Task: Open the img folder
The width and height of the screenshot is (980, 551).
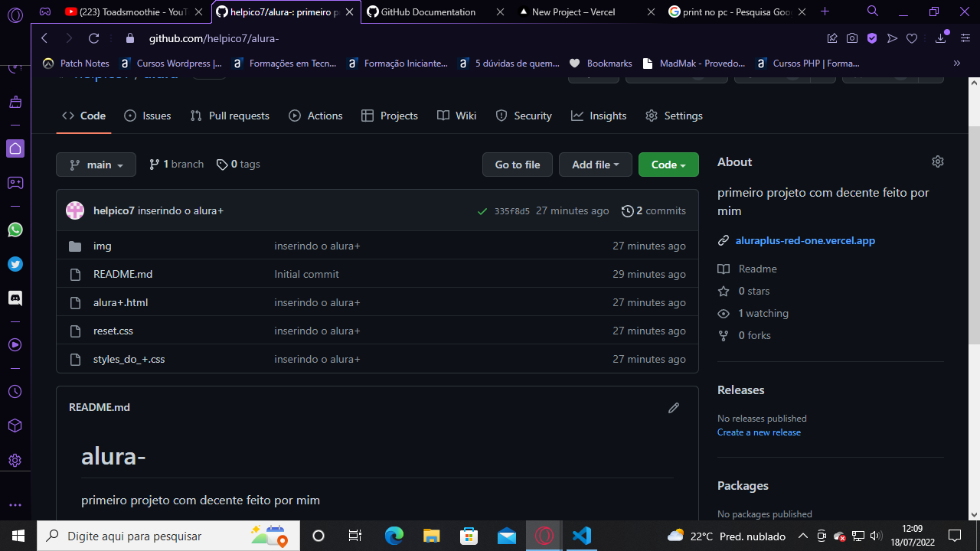Action: tap(103, 246)
